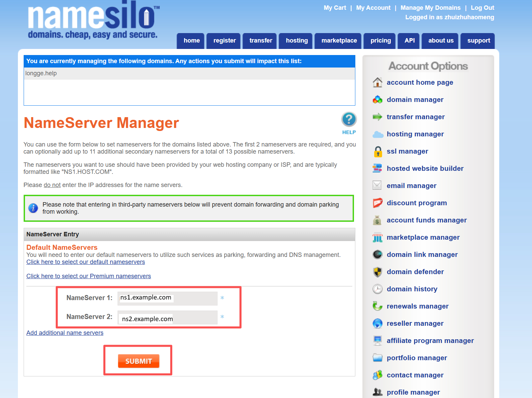
Task: Click the green arrow renewals manager icon
Action: tap(377, 306)
